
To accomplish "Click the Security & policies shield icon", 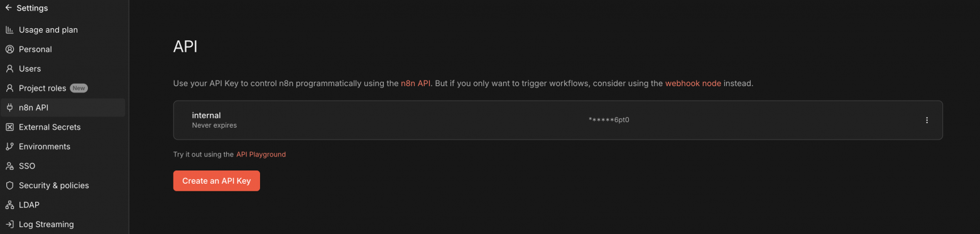I will 9,186.
